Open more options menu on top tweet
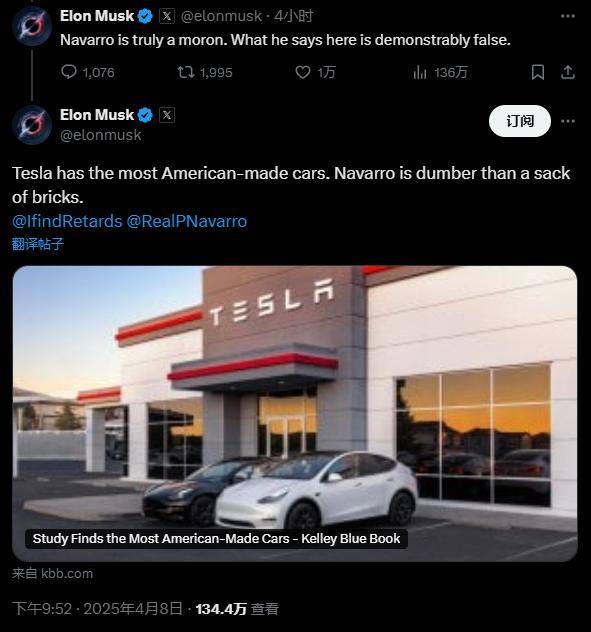The height and width of the screenshot is (632, 591). (x=568, y=16)
